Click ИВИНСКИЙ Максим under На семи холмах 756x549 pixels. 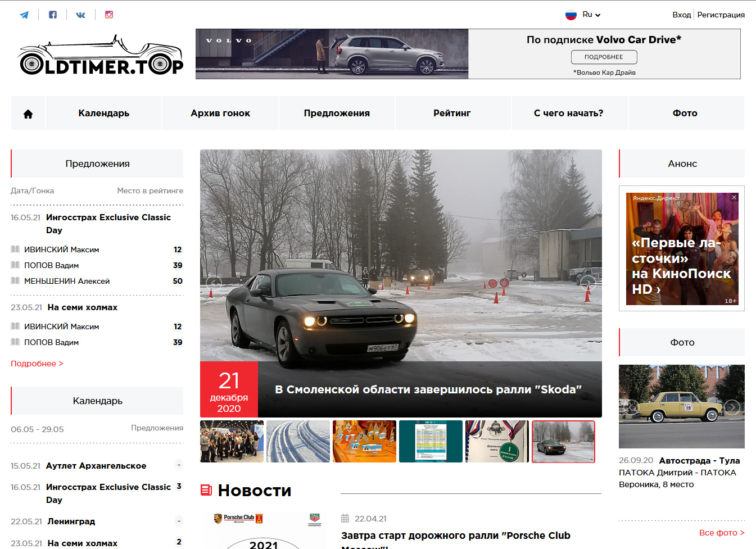pos(62,326)
